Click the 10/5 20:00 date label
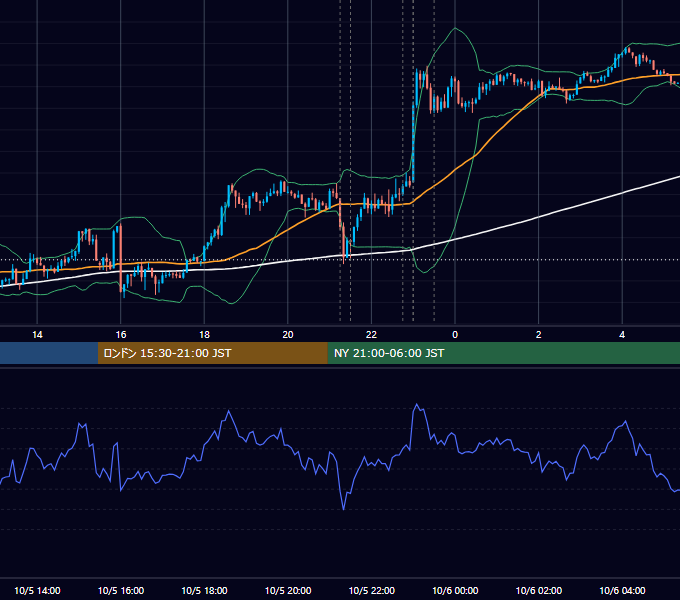The image size is (680, 600). 288,590
